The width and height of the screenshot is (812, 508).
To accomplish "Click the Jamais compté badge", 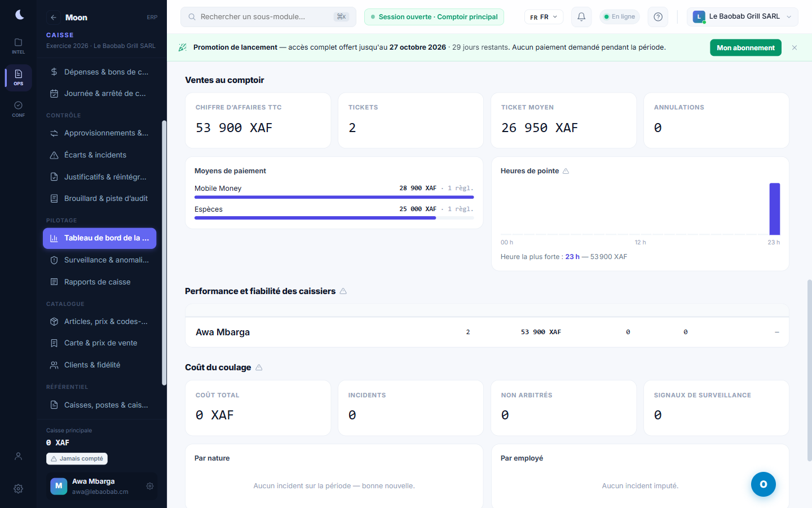I will pos(77,459).
